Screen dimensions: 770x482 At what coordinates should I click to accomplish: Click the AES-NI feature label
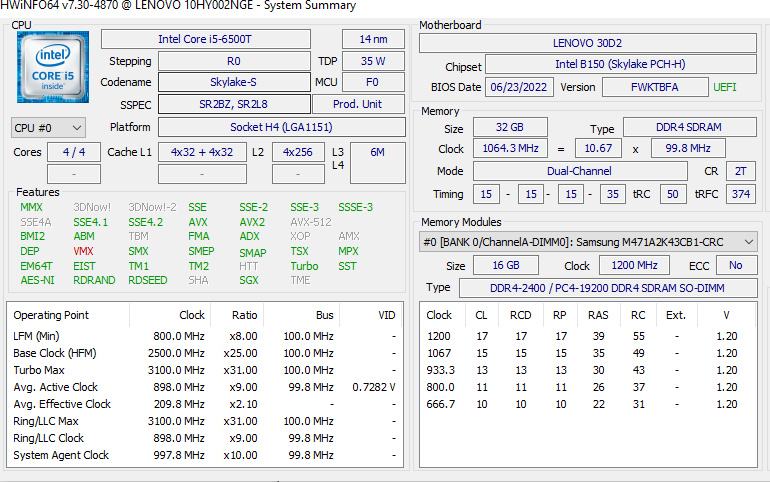pyautogui.click(x=37, y=281)
